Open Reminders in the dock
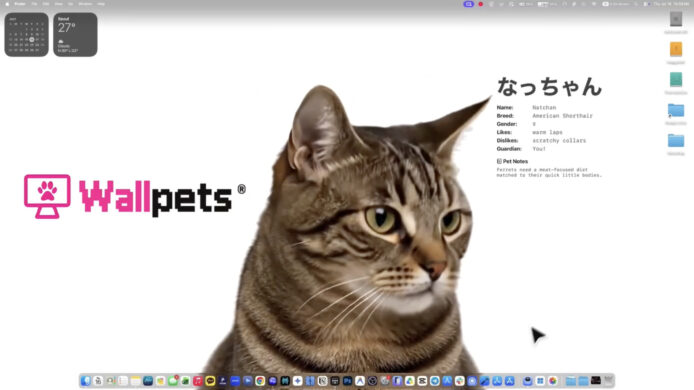Image resolution: width=694 pixels, height=390 pixels. tap(123, 381)
